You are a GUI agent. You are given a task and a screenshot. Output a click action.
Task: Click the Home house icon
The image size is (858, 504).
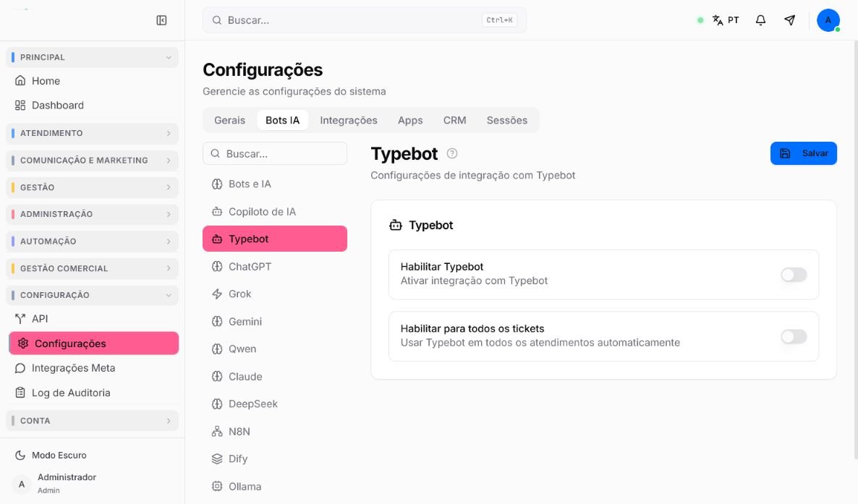coord(20,80)
